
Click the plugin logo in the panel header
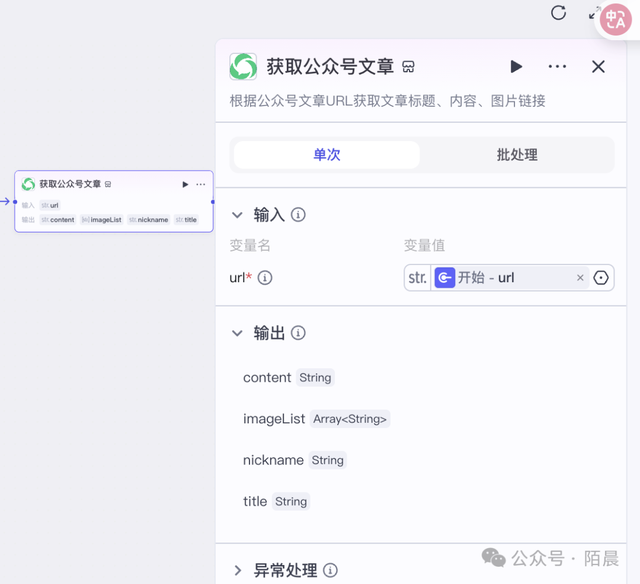243,67
